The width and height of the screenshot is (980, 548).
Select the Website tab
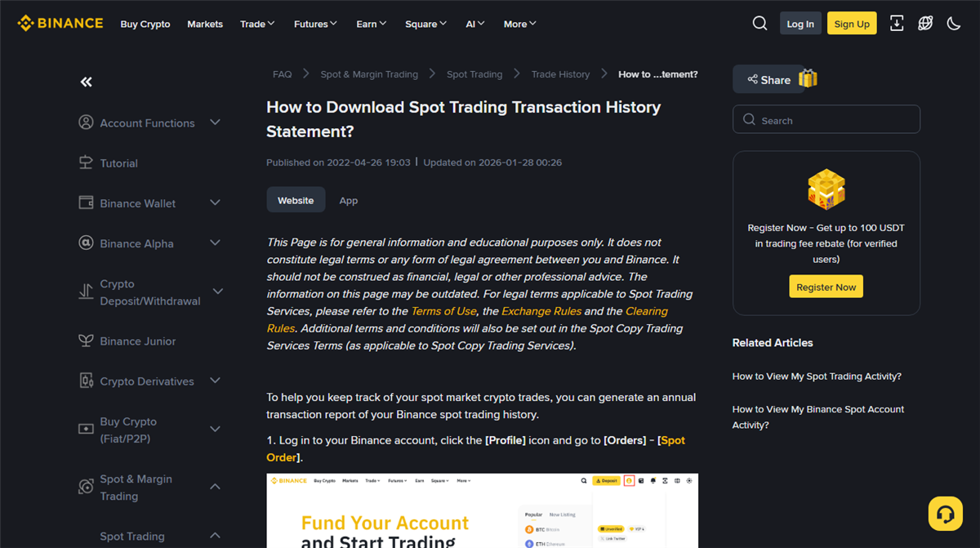296,200
